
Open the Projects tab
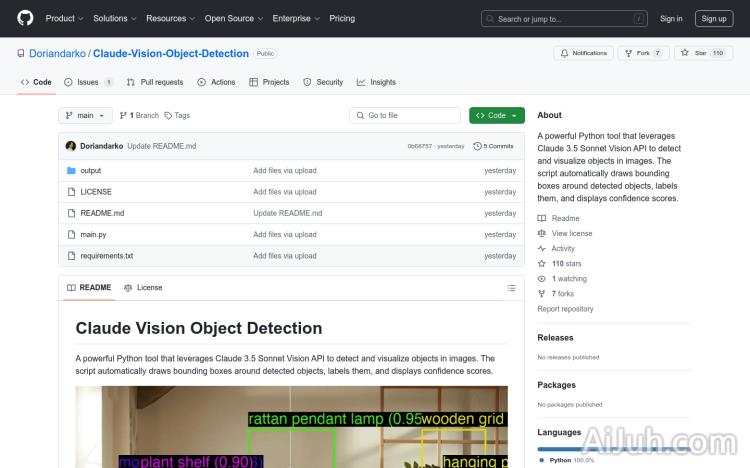click(x=269, y=82)
